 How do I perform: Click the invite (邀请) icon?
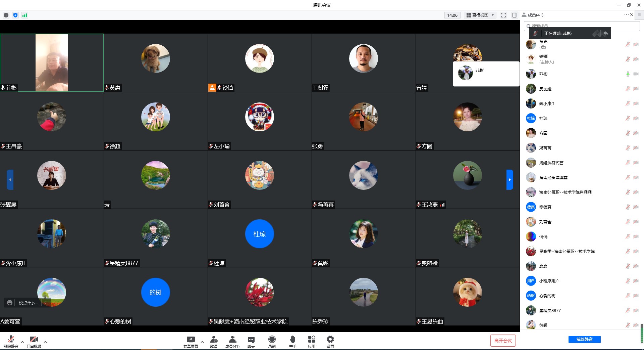[x=214, y=341]
